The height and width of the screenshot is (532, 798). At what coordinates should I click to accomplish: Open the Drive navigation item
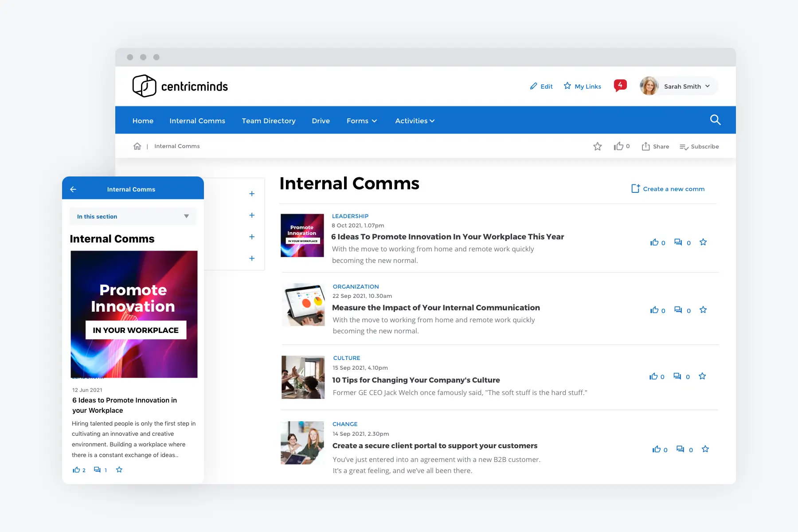coord(321,121)
